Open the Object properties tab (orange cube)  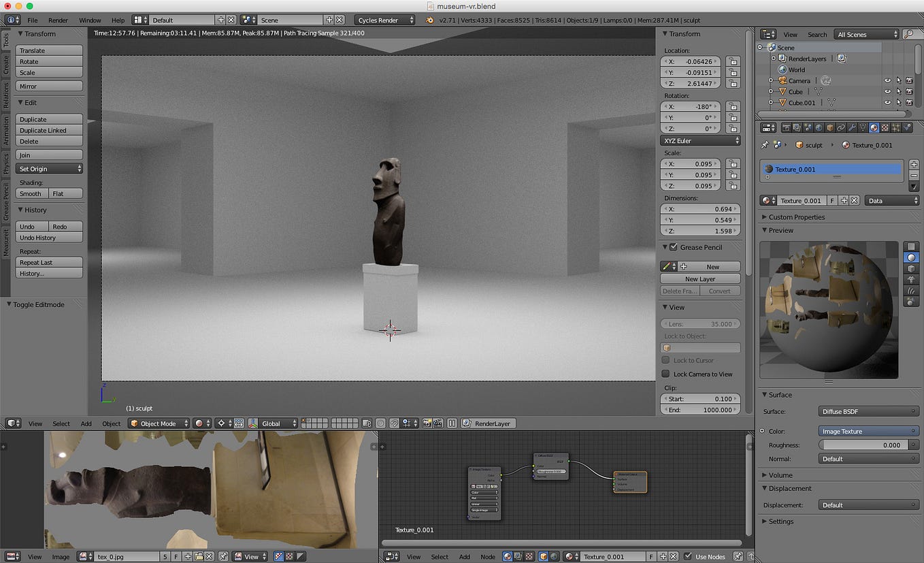[x=830, y=127]
